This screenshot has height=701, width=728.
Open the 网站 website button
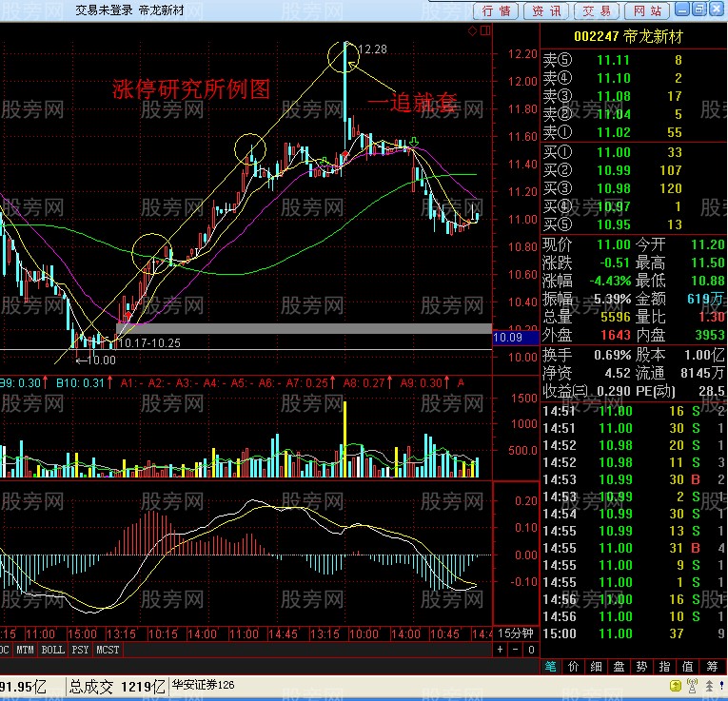tap(647, 10)
